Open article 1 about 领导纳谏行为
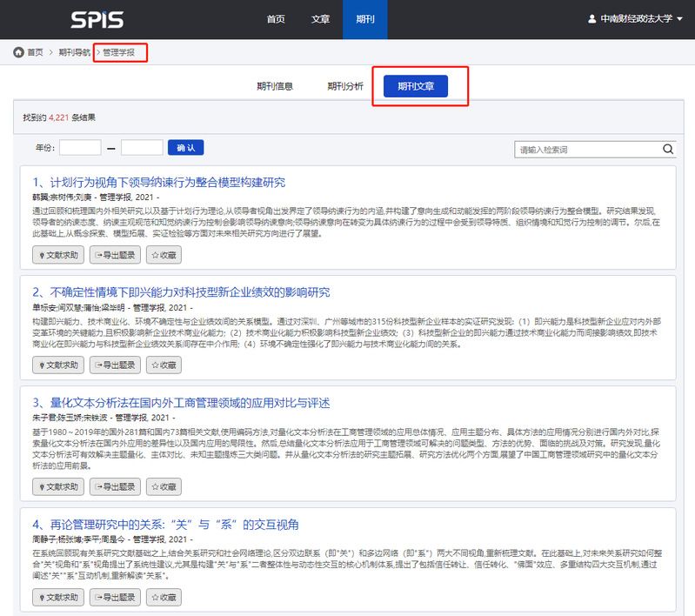This screenshot has height=616, width=695. [x=158, y=182]
